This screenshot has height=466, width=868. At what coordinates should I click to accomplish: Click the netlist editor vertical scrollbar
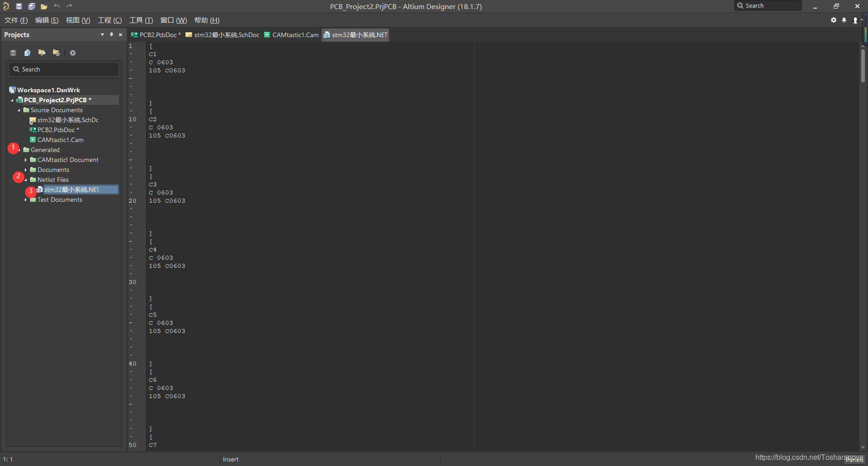pos(863,66)
